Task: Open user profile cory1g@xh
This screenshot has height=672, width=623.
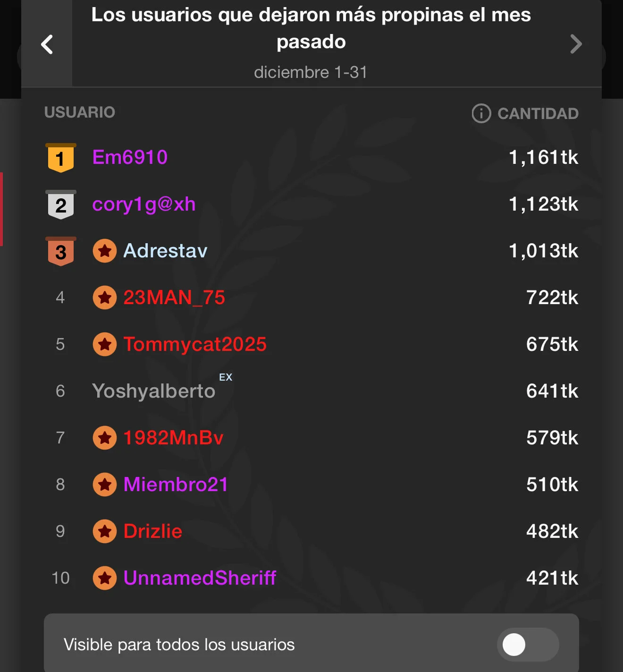Action: pyautogui.click(x=144, y=204)
